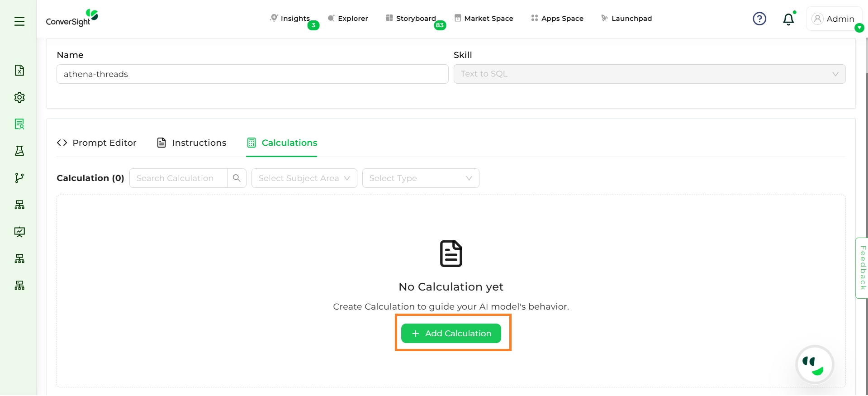Switch to the Instructions tab
The width and height of the screenshot is (868, 396).
[191, 143]
